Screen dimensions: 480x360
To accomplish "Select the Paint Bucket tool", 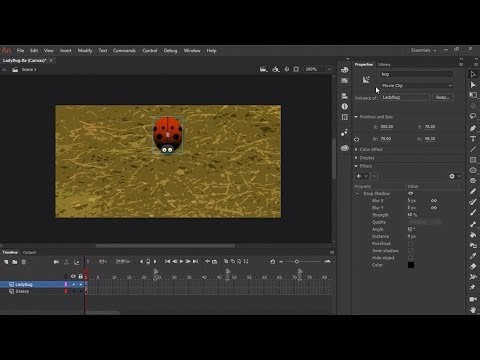I will point(473,235).
